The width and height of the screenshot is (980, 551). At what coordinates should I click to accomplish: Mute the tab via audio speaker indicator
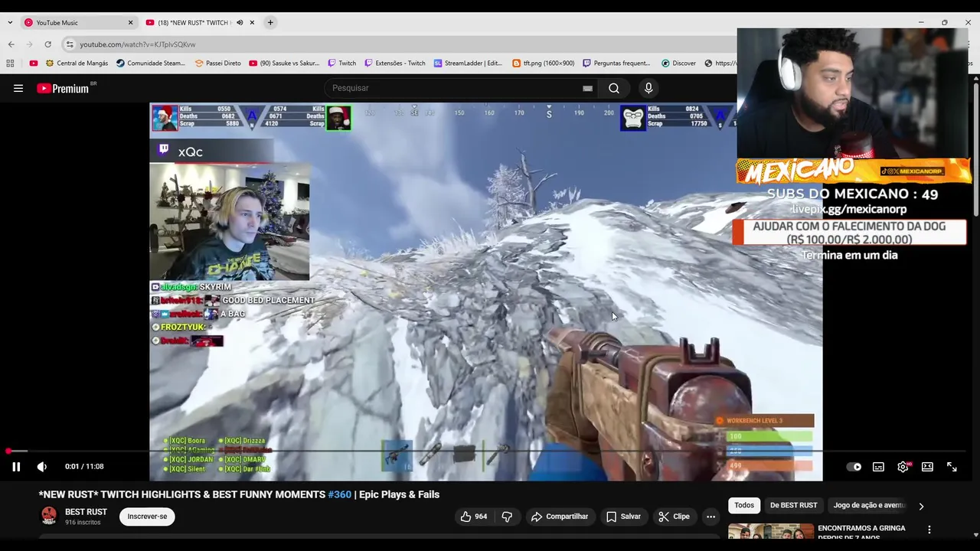pos(240,22)
